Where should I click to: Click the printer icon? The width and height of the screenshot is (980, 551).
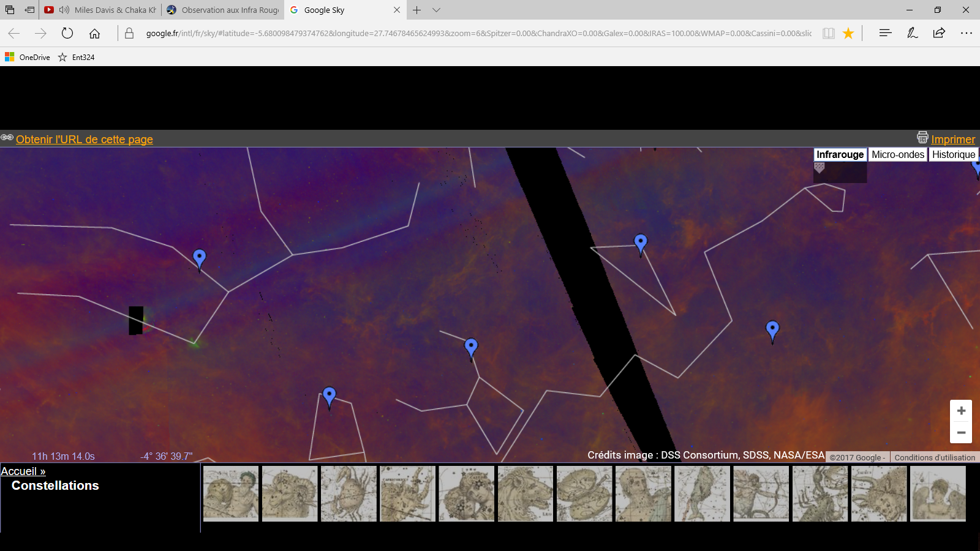922,138
